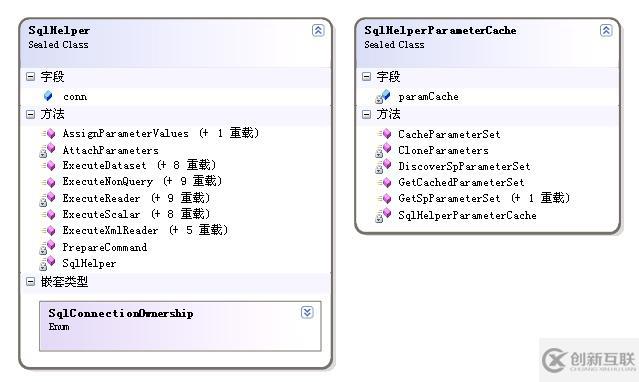The width and height of the screenshot is (639, 382).
Task: Select the paramCache field name
Action: point(428,97)
